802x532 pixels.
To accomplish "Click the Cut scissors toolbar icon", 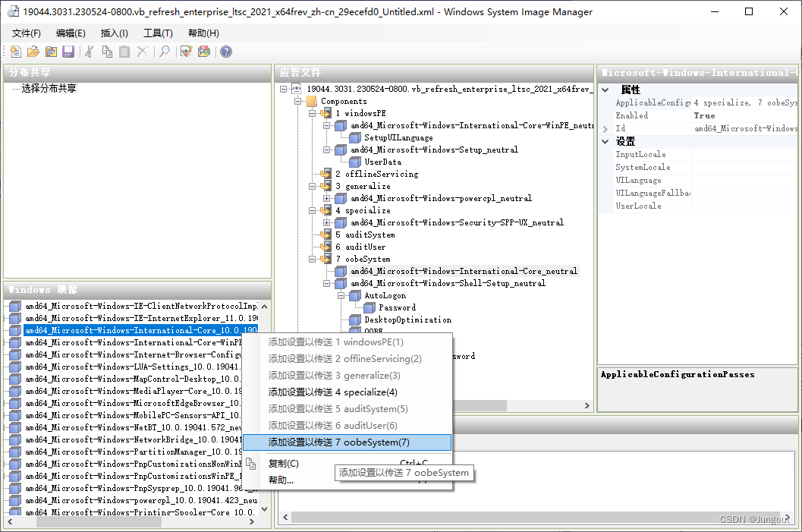I will 89,52.
